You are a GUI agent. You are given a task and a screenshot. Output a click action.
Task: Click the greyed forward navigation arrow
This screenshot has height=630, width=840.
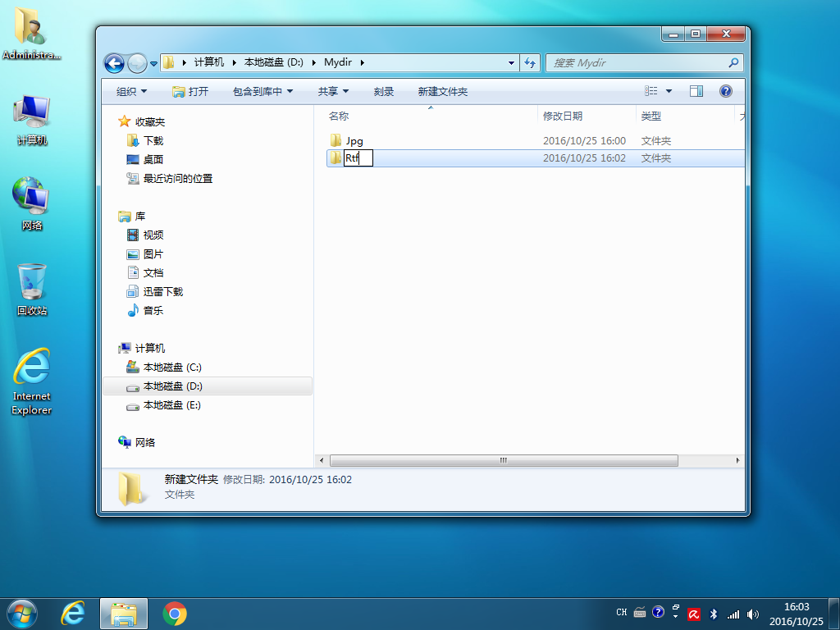point(137,63)
